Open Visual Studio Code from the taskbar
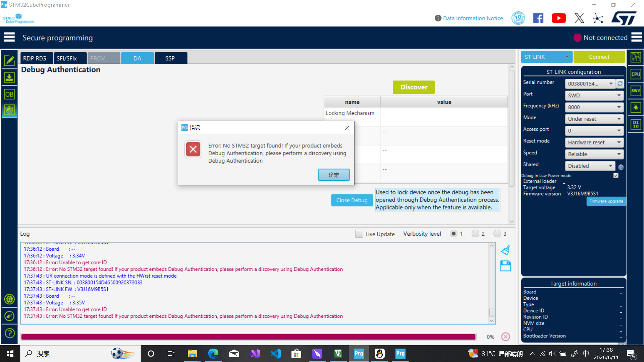The height and width of the screenshot is (362, 644). pos(276,354)
